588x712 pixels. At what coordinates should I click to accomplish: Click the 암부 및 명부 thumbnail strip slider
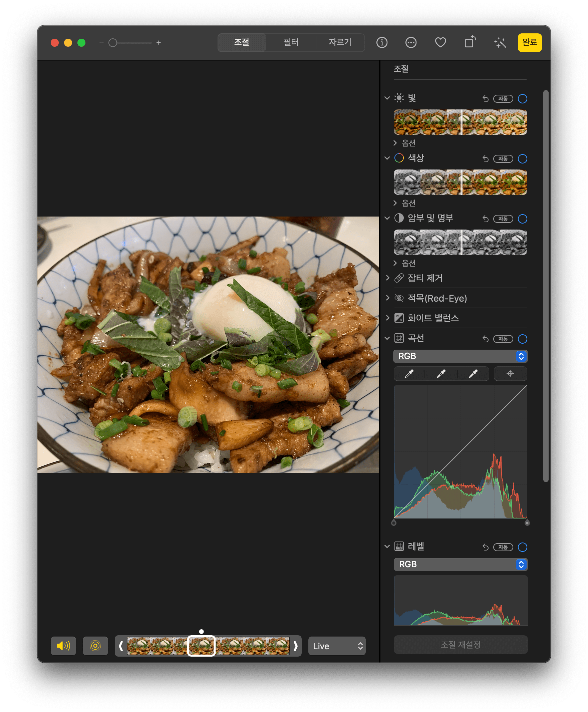(460, 243)
